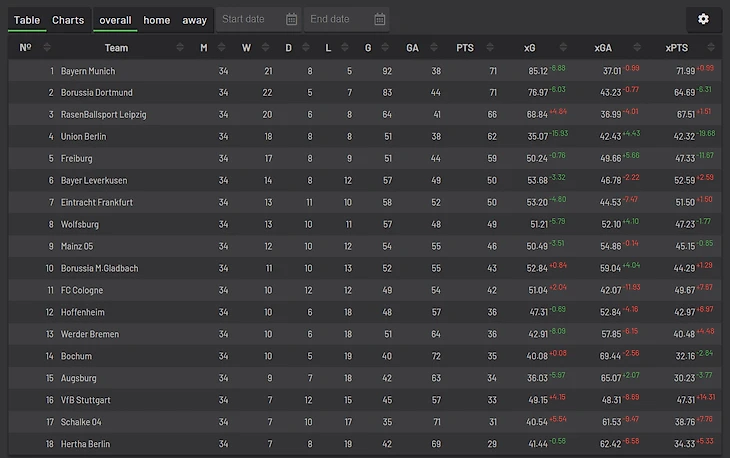Viewport: 730px width, 458px height.
Task: Sort by xGA column header
Action: pos(603,47)
